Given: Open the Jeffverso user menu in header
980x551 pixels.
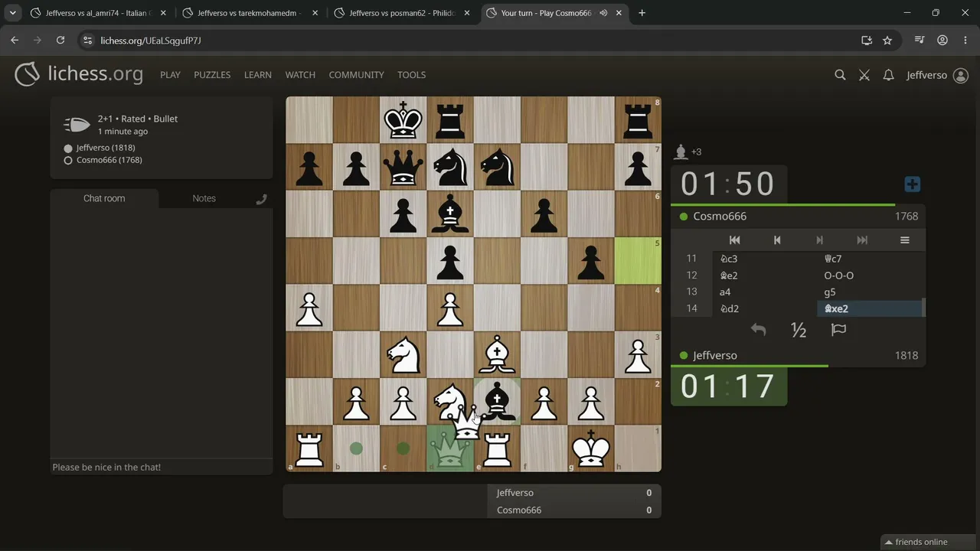Looking at the screenshot, I should (937, 75).
